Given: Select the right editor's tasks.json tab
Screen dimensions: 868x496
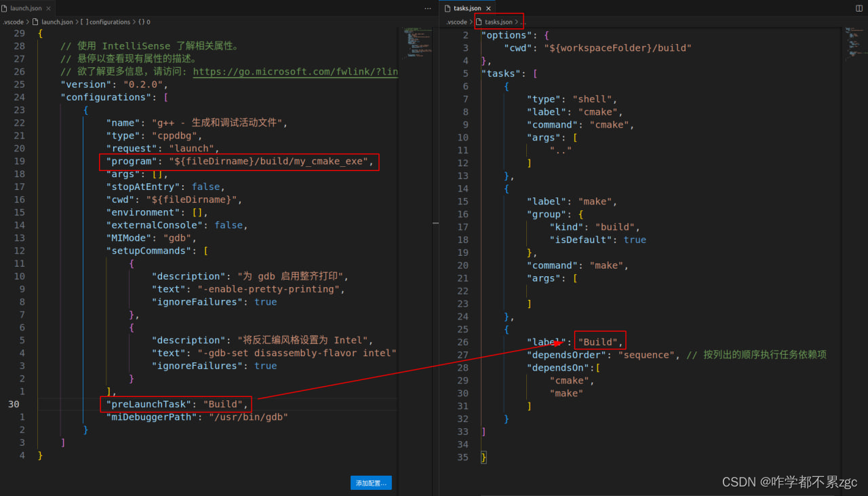Looking at the screenshot, I should pos(468,8).
